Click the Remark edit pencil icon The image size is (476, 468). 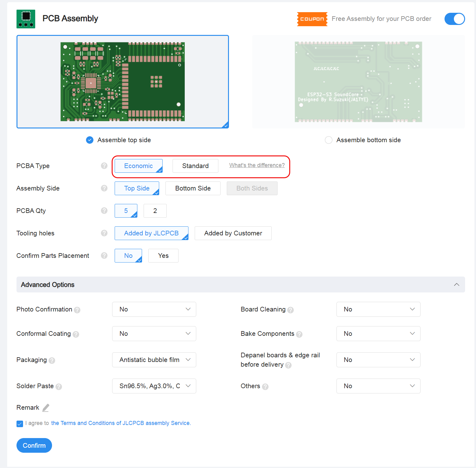pyautogui.click(x=46, y=408)
